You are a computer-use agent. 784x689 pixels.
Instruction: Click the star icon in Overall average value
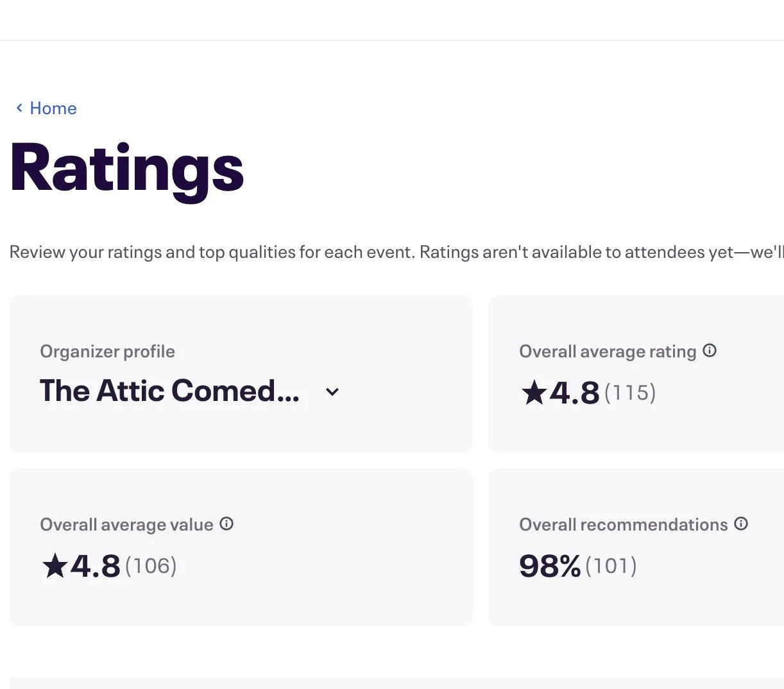tap(55, 566)
